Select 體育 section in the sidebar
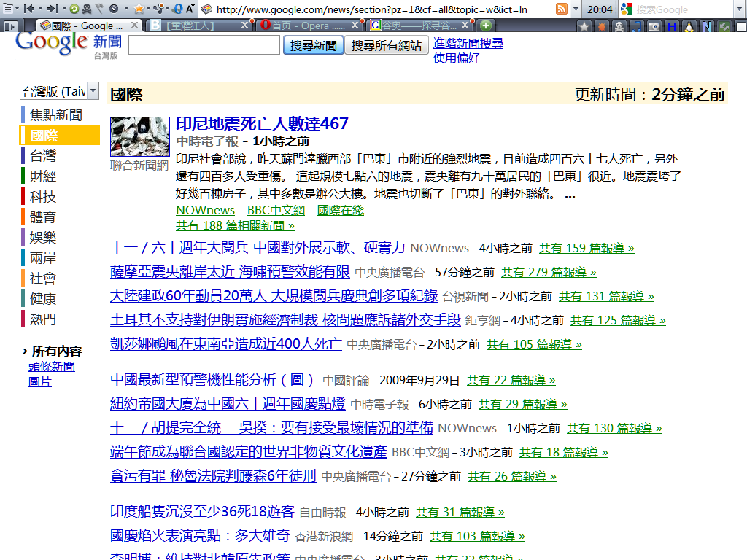The height and width of the screenshot is (560, 747). point(43,217)
